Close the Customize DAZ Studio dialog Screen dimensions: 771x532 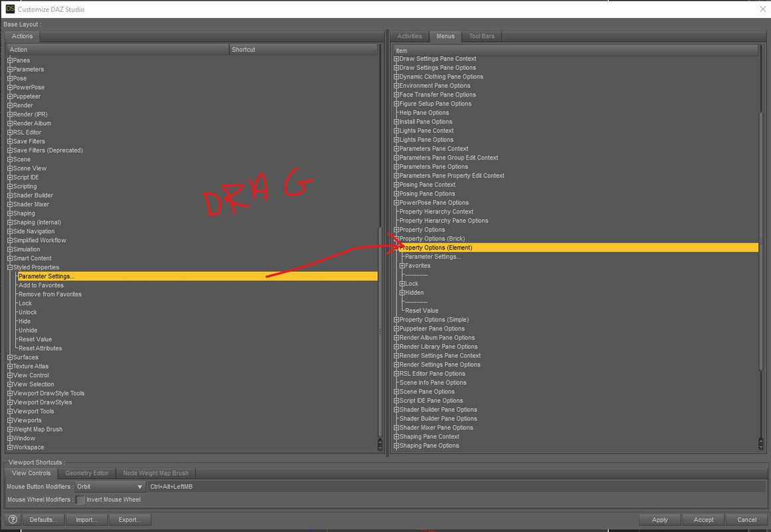tap(762, 9)
